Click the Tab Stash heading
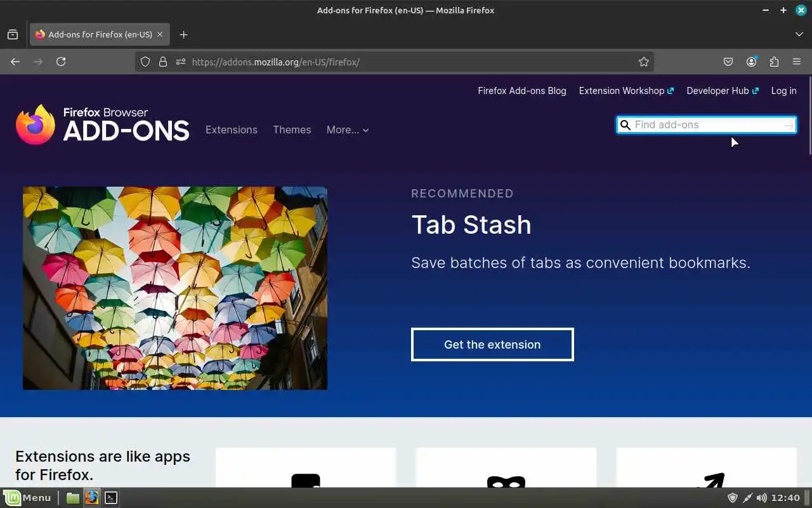The width and height of the screenshot is (812, 508). (x=471, y=225)
